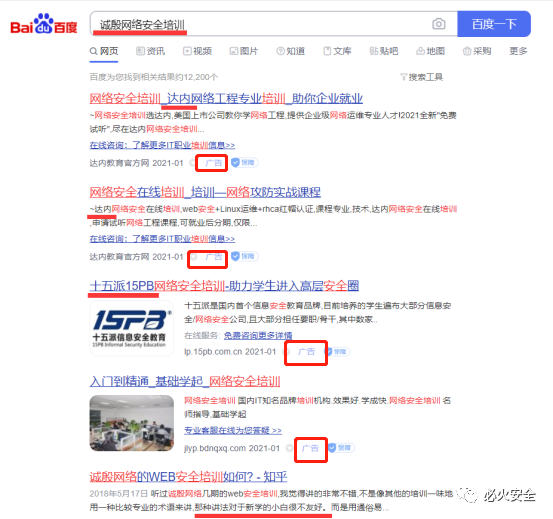Image resolution: width=553 pixels, height=519 pixels.
Task: Click the classroom photo thumbnail
Action: point(132,423)
